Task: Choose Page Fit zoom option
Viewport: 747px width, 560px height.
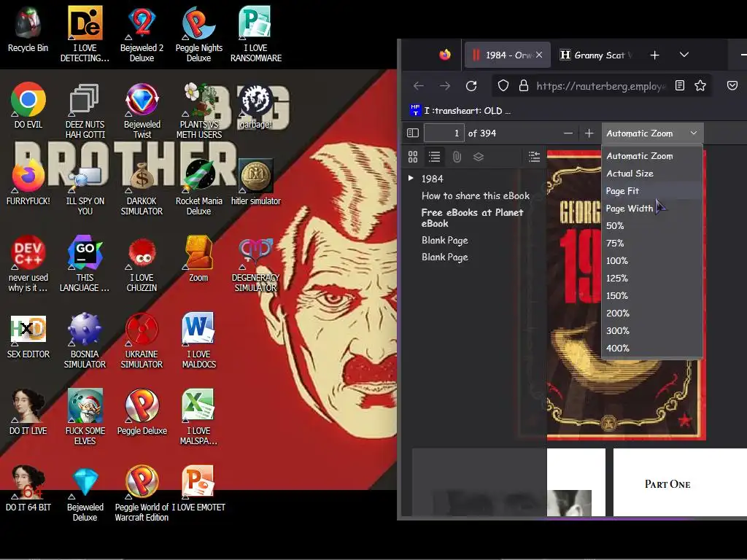Action: pos(651,191)
